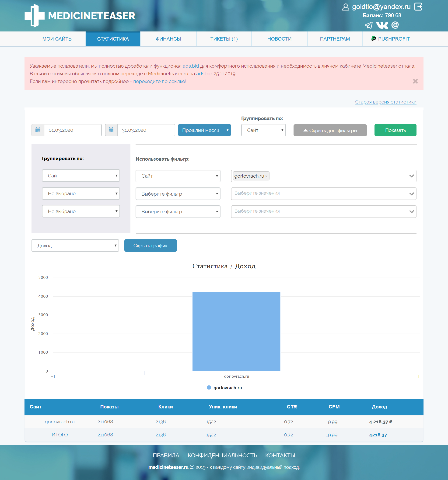Image resolution: width=448 pixels, height=480 pixels.
Task: Click the Скрыть график button
Action: [150, 245]
